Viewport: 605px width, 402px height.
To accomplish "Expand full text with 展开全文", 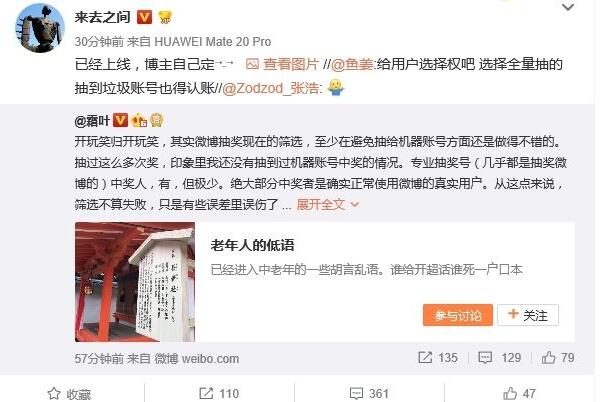I will click(327, 204).
